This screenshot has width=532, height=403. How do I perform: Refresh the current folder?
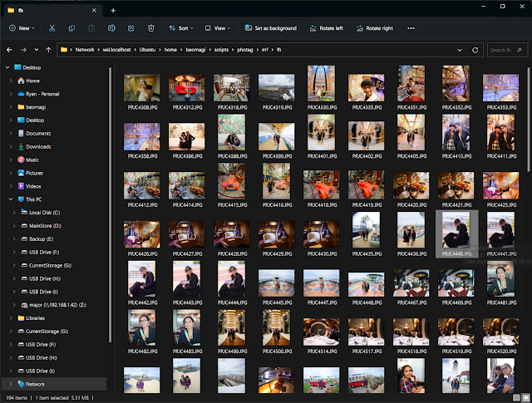[x=475, y=50]
